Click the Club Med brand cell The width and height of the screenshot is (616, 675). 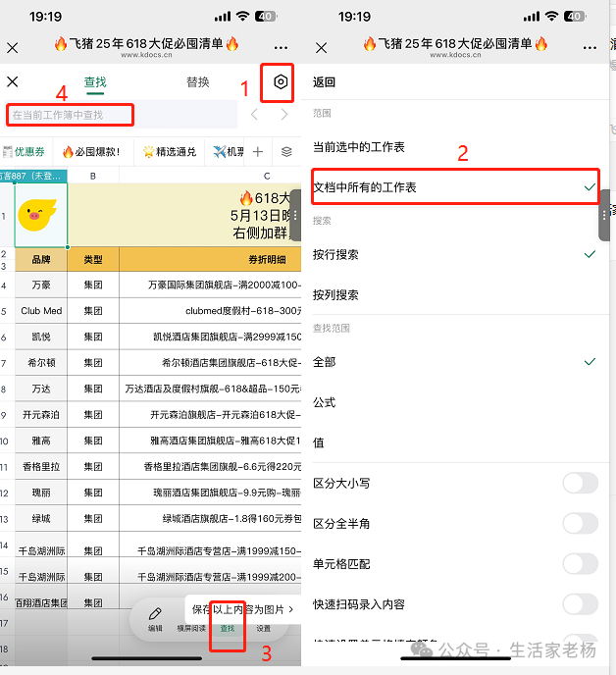pos(41,311)
